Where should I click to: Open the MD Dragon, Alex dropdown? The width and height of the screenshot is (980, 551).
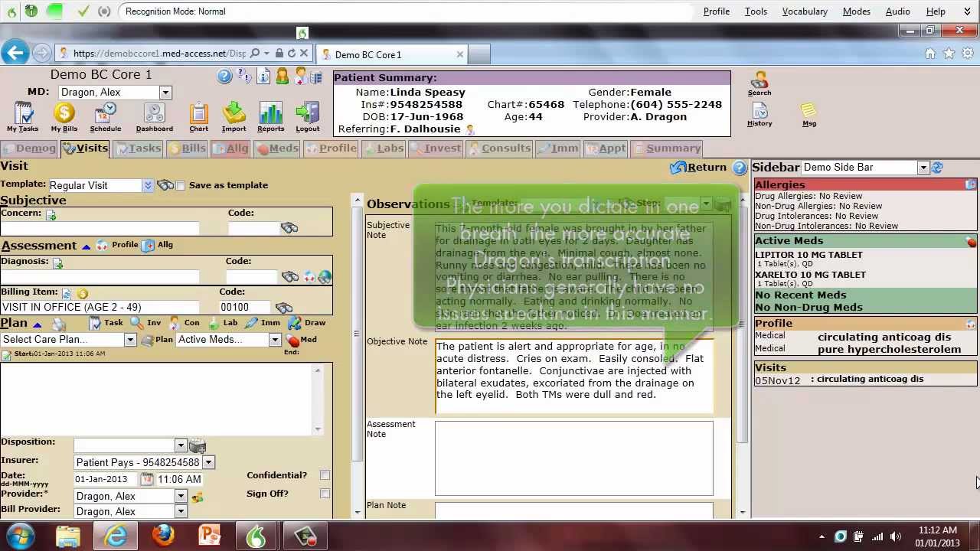(165, 93)
